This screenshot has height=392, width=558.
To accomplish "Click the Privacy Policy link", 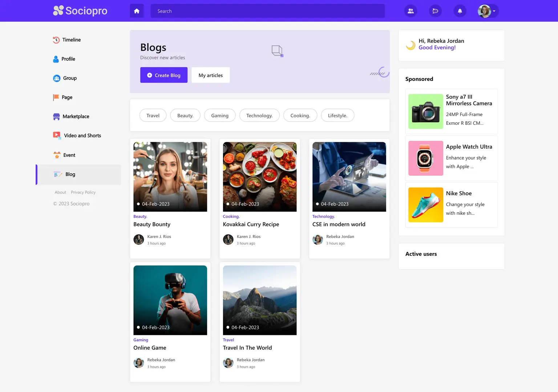I will 83,192.
